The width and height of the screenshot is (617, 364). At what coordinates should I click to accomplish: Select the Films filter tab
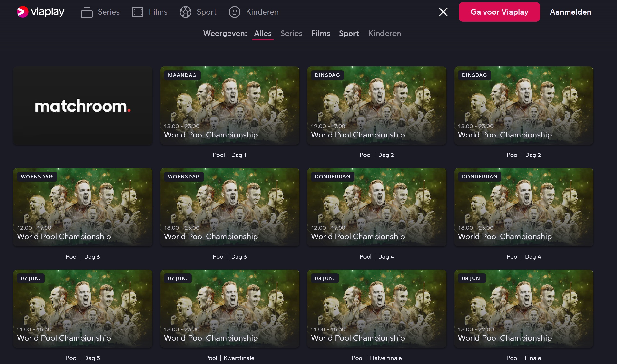[320, 33]
